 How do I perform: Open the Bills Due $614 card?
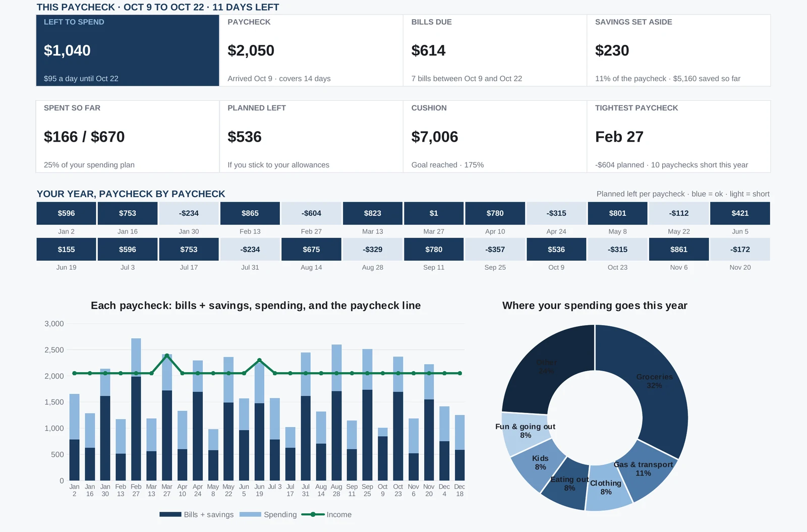click(x=495, y=50)
